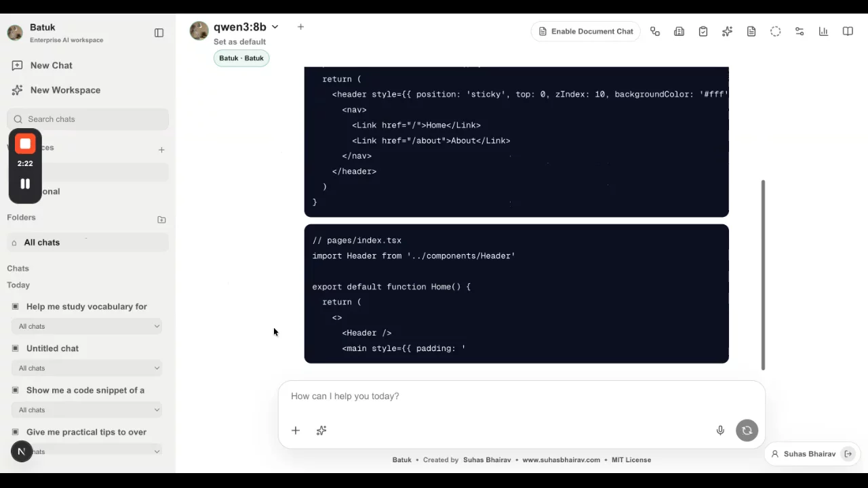868x488 pixels.
Task: Open the sparkles AI icon in toolbar
Action: (x=727, y=31)
